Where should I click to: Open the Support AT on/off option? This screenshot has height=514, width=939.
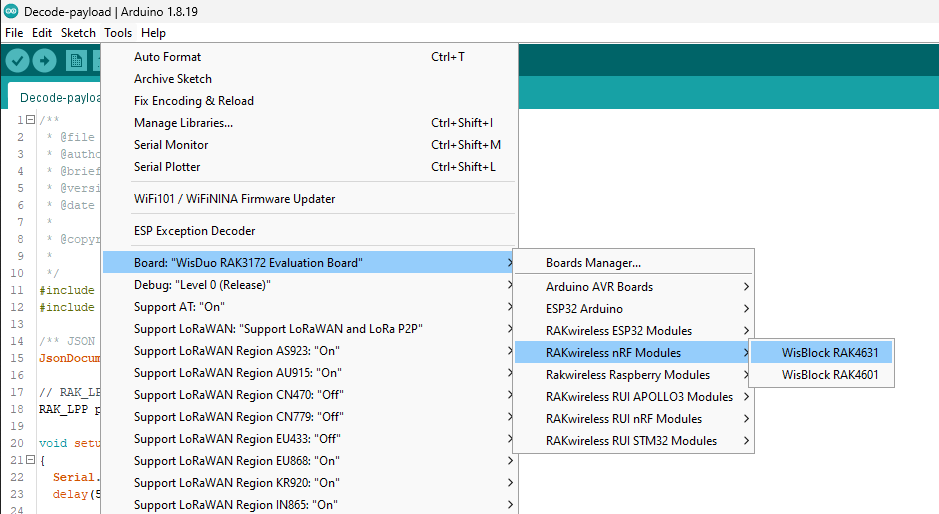[x=180, y=307]
